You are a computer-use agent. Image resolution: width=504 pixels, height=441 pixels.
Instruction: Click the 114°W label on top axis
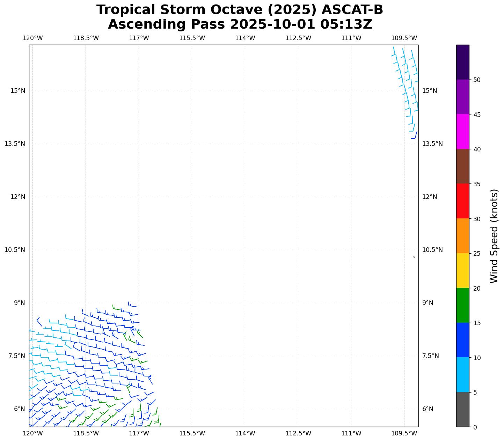(x=245, y=38)
